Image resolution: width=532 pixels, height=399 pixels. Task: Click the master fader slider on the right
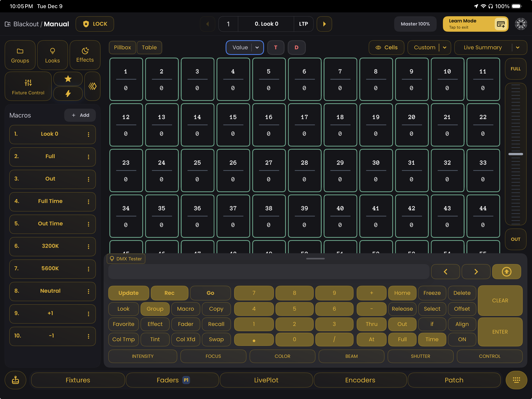(515, 154)
